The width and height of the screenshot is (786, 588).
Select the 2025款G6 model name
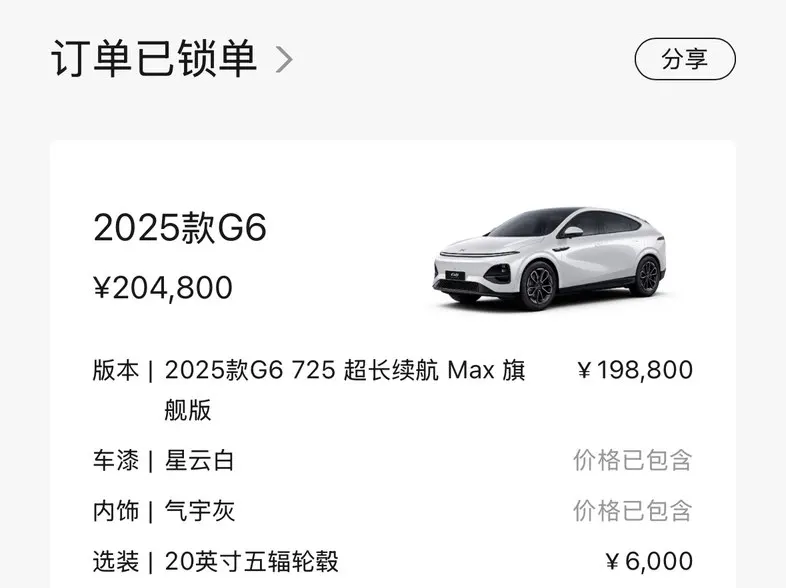(x=179, y=228)
